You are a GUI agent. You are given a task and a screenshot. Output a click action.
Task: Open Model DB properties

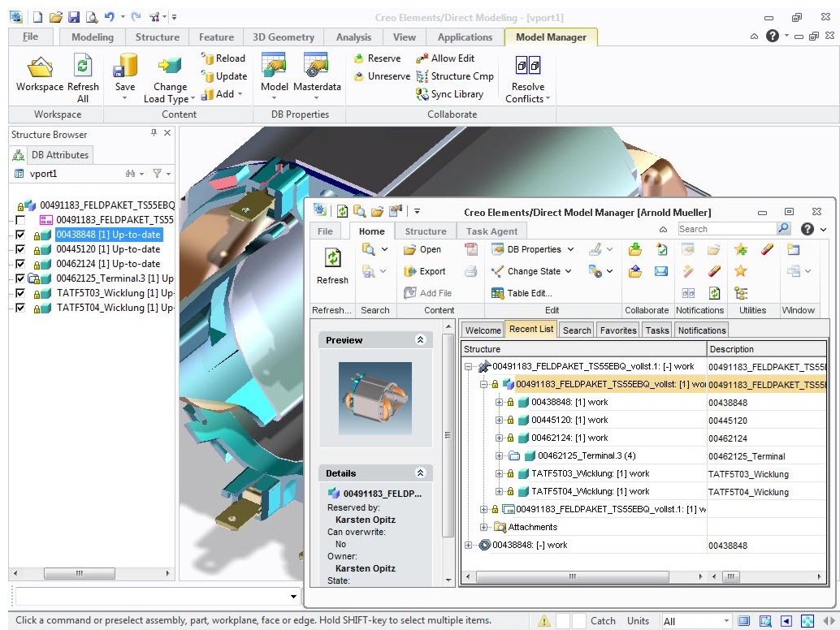[x=275, y=76]
